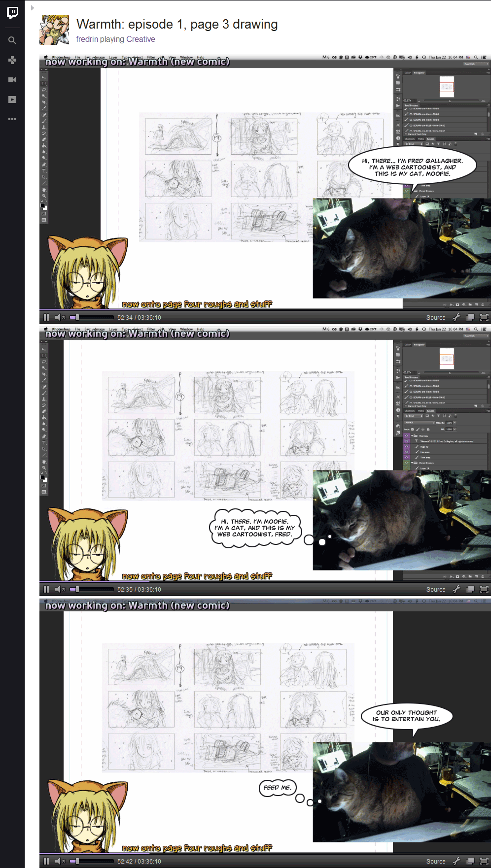This screenshot has height=868, width=491.
Task: Select the Eraser tool in the 52:35 frame
Action: (44, 411)
